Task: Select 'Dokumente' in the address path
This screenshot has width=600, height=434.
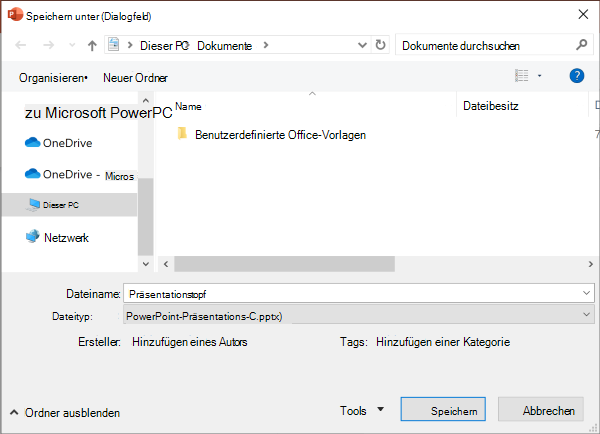Action: (x=224, y=46)
